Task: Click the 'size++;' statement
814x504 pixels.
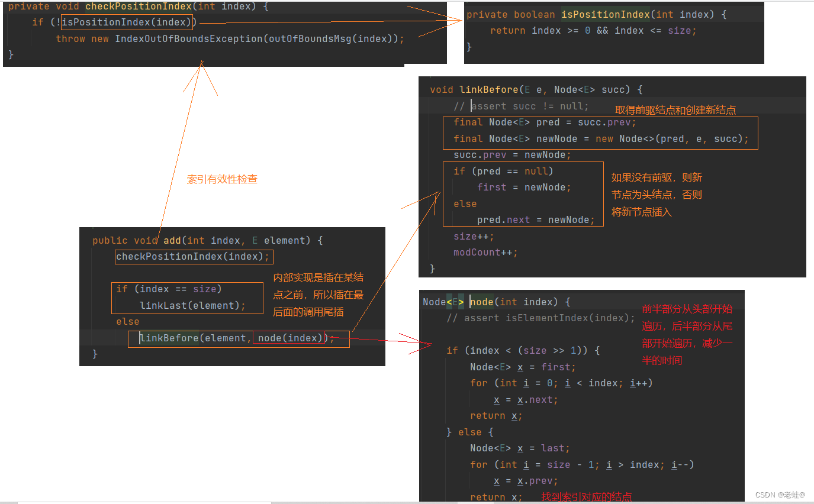Action: (x=474, y=237)
